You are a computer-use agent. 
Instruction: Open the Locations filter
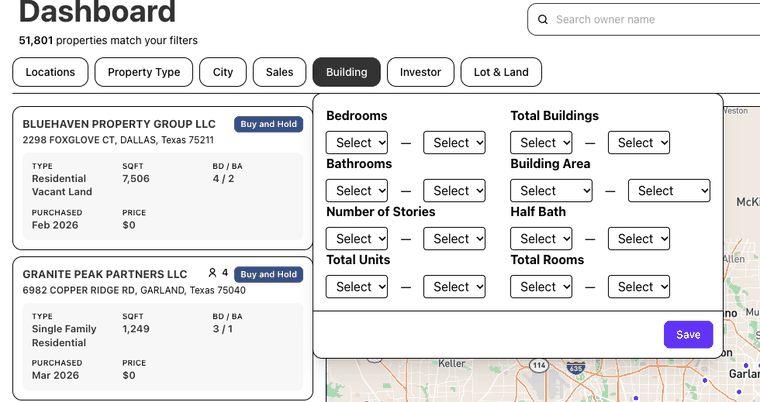pyautogui.click(x=50, y=72)
